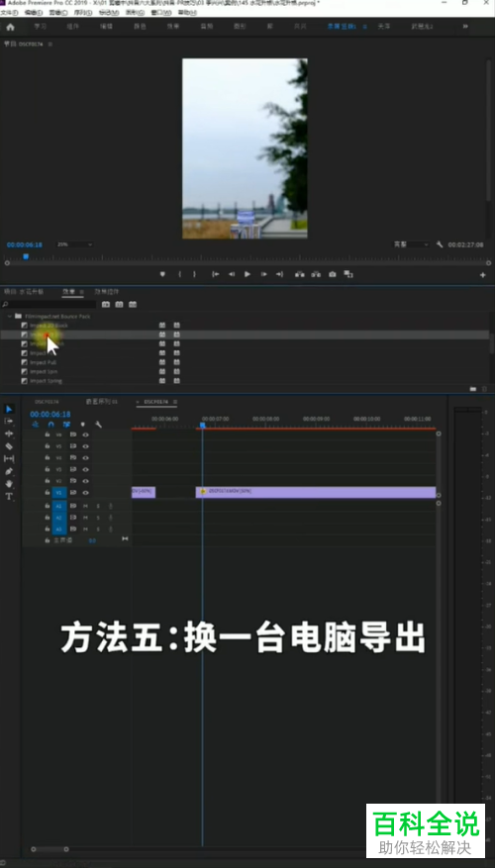Hide track V5 with eye icon
Viewport: 495px width, 868px height.
pyautogui.click(x=85, y=446)
